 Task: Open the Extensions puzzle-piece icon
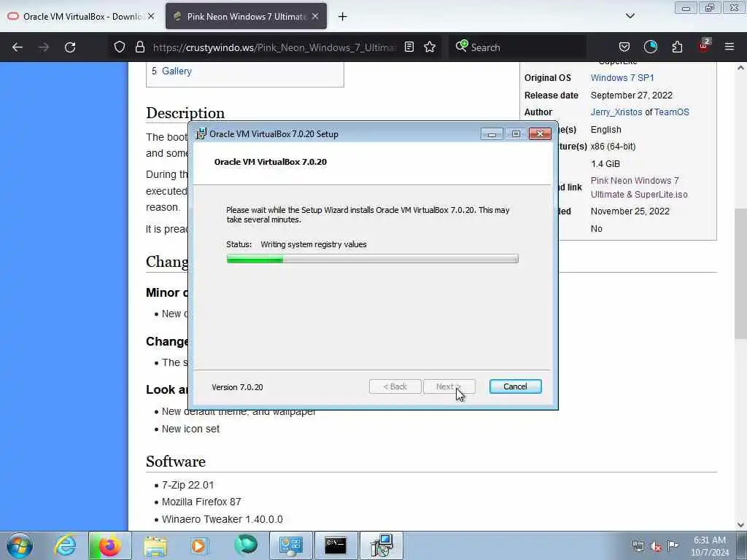677,47
